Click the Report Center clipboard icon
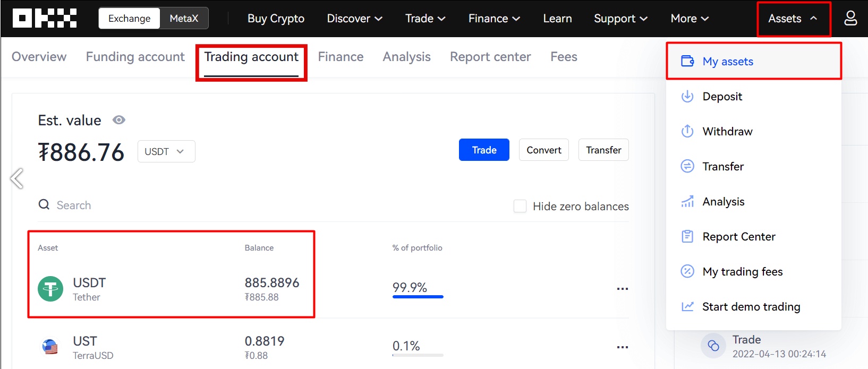The height and width of the screenshot is (369, 868). 687,236
